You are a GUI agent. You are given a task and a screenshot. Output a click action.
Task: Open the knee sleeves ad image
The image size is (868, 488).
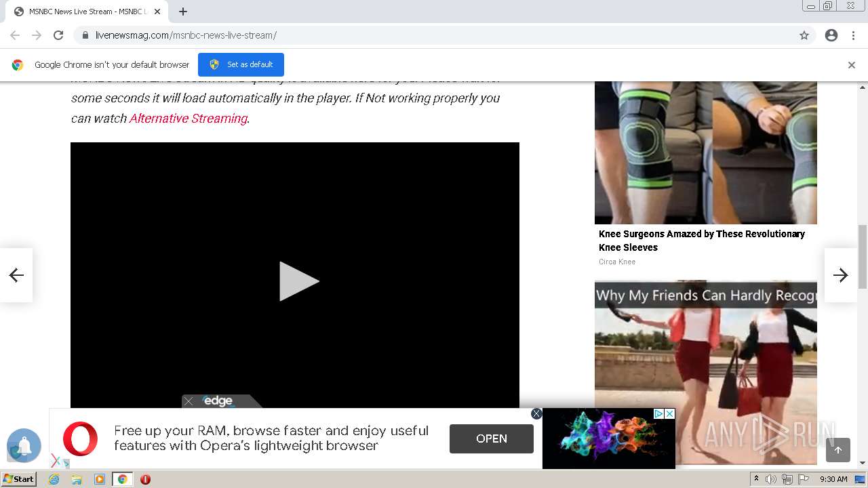[x=706, y=152]
